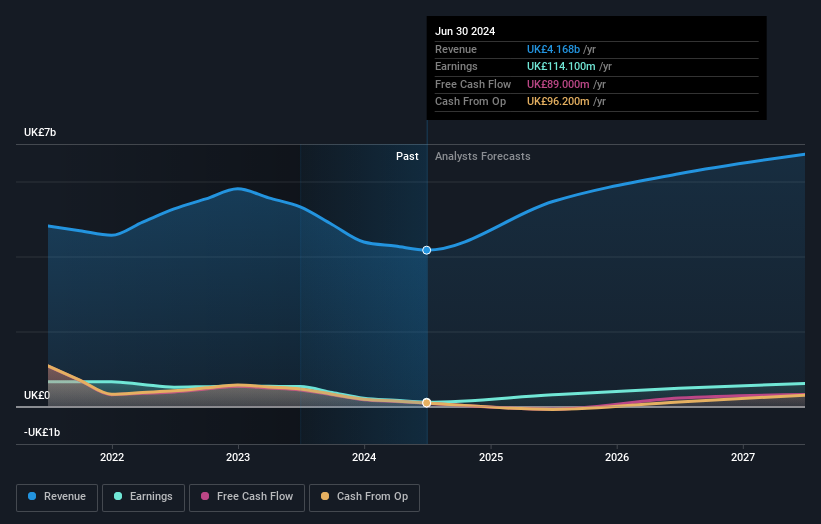Click the blue Revenue legend dot
The image size is (821, 524).
(32, 496)
